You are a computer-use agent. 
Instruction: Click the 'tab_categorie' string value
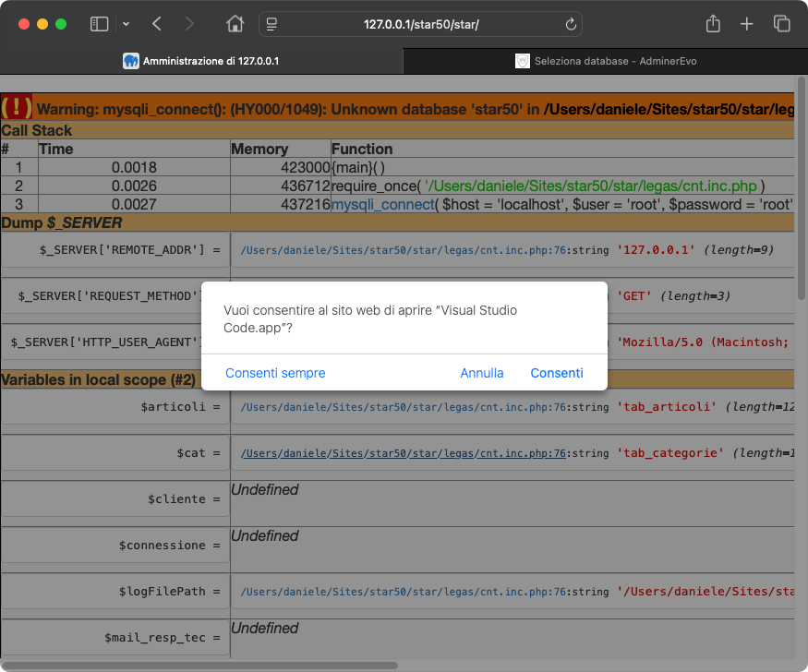point(670,453)
